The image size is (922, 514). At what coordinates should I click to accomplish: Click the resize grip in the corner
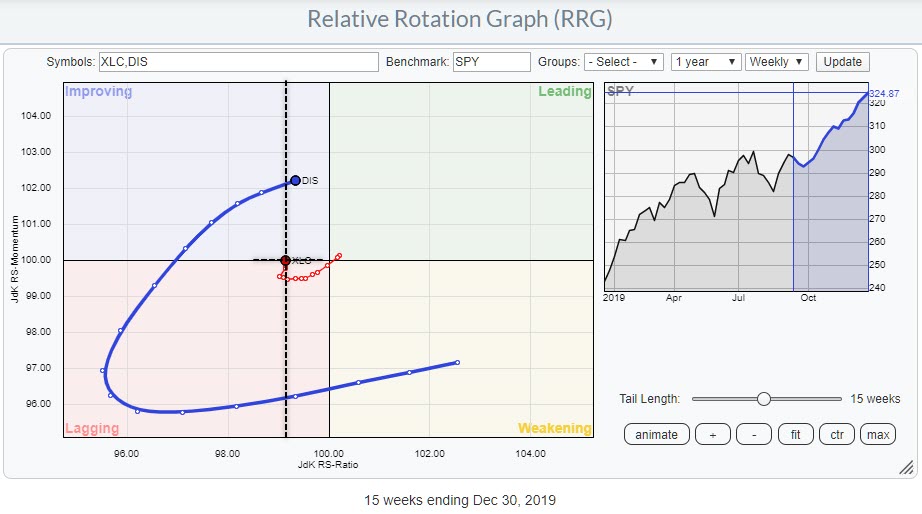(x=906, y=466)
